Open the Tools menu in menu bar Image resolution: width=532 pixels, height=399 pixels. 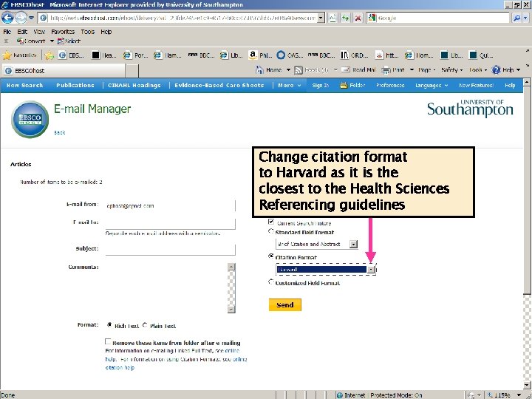coord(87,32)
